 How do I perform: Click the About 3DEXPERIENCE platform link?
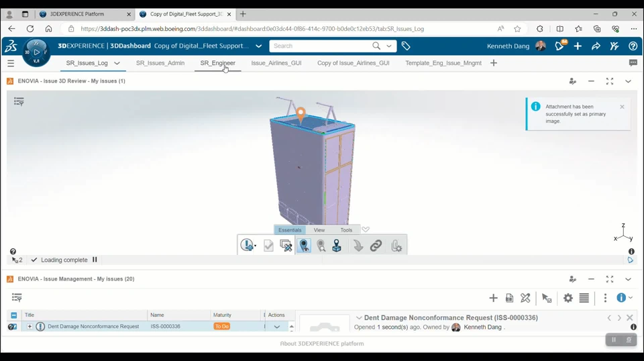click(321, 344)
